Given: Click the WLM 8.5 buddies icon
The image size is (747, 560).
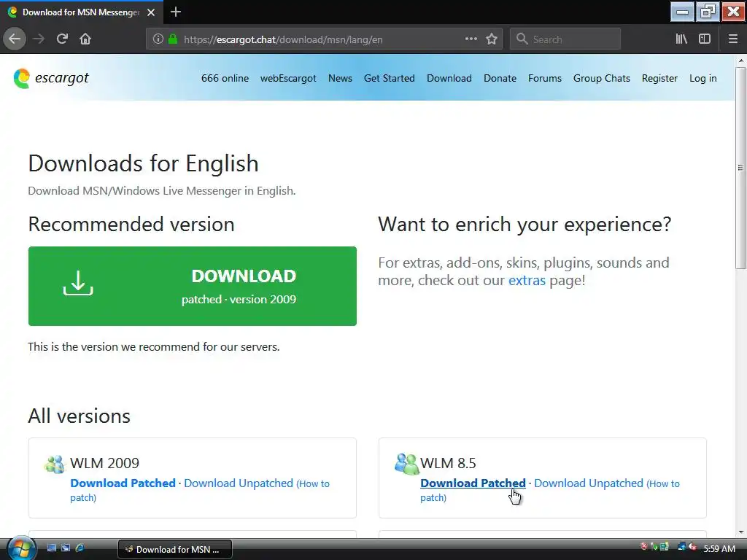Looking at the screenshot, I should [406, 464].
